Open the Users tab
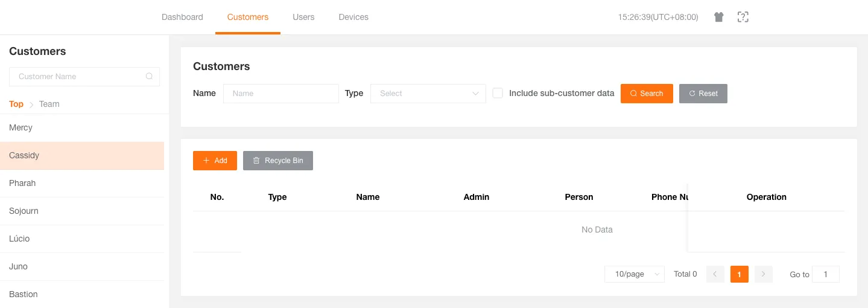This screenshot has width=868, height=308. 303,17
